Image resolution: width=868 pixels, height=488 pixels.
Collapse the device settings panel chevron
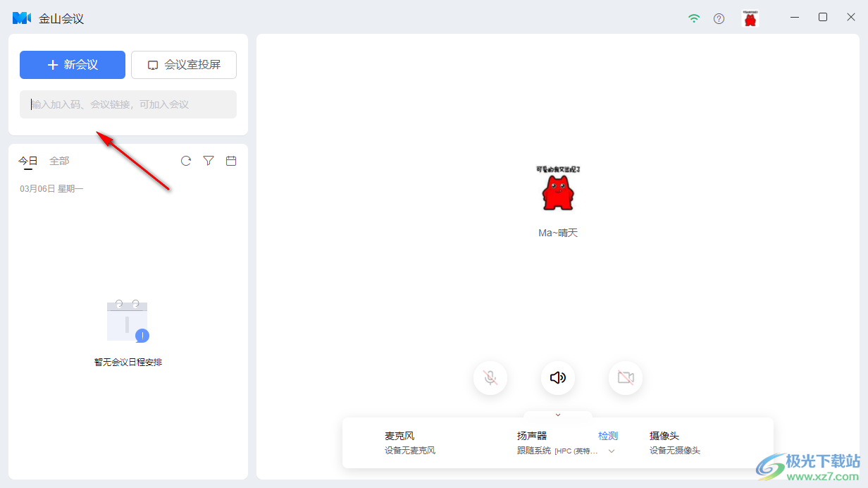(x=558, y=415)
